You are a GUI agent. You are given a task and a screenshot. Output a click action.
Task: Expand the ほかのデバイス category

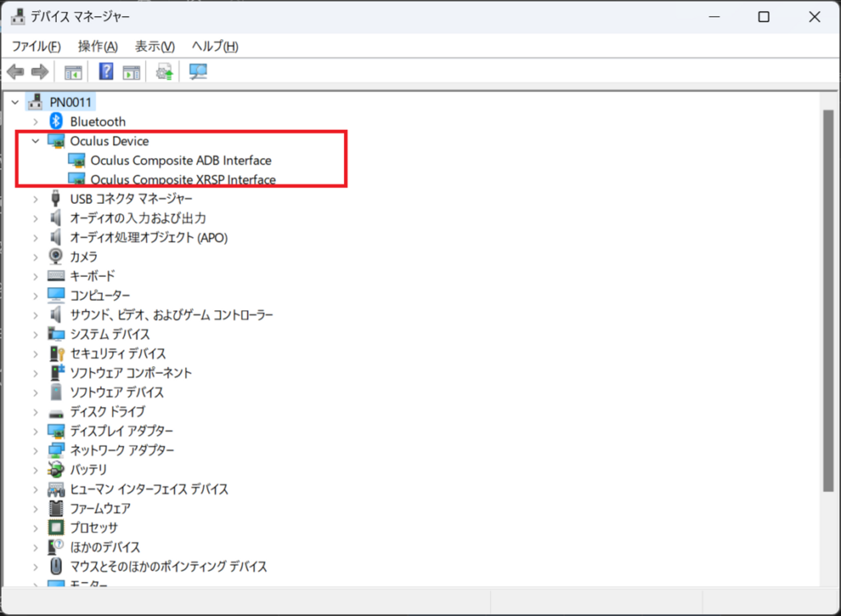point(36,547)
